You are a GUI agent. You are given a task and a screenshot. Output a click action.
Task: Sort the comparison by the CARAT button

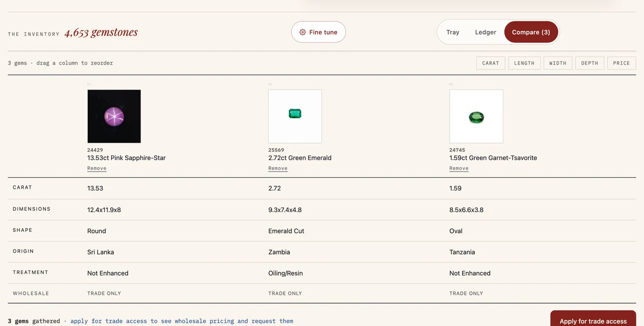[x=491, y=63]
